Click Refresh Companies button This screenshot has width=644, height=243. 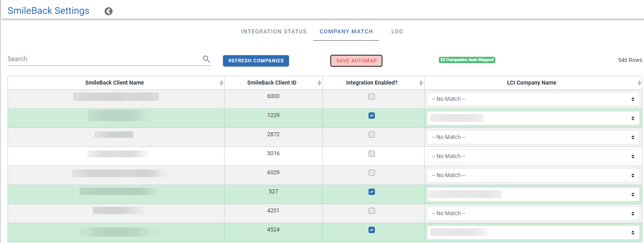coord(256,61)
